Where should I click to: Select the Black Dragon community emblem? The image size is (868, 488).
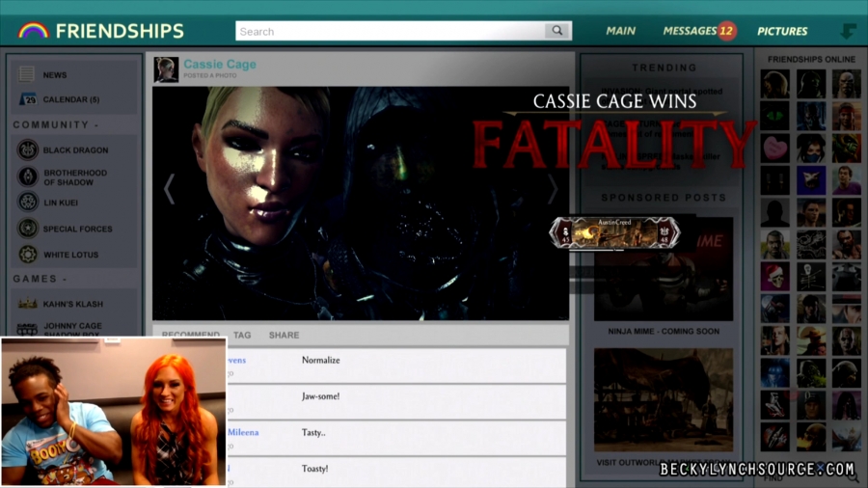coord(28,150)
